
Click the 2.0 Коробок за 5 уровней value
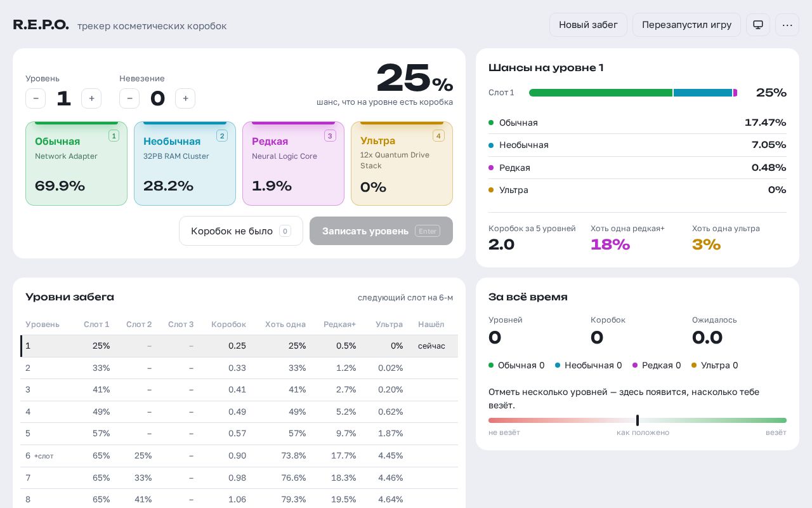[x=501, y=244]
